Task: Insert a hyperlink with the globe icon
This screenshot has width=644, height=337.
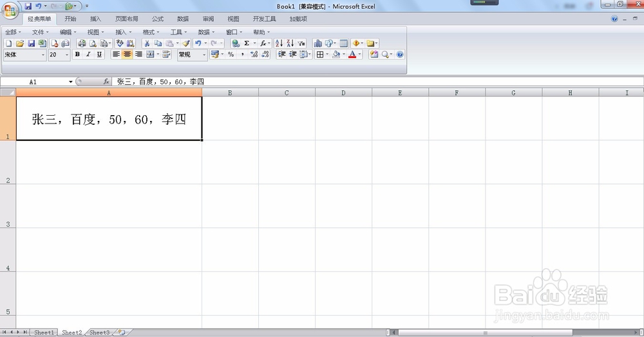Action: tap(235, 43)
